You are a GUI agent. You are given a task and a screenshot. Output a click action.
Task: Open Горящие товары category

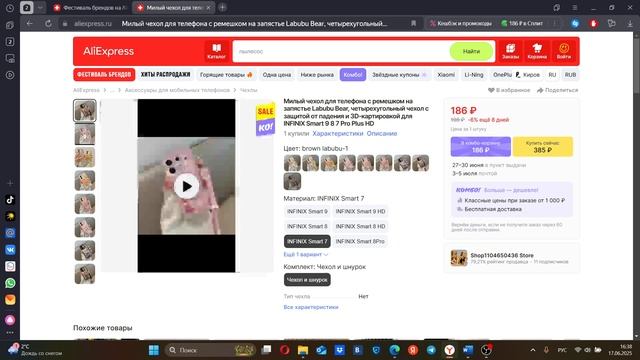pos(226,75)
